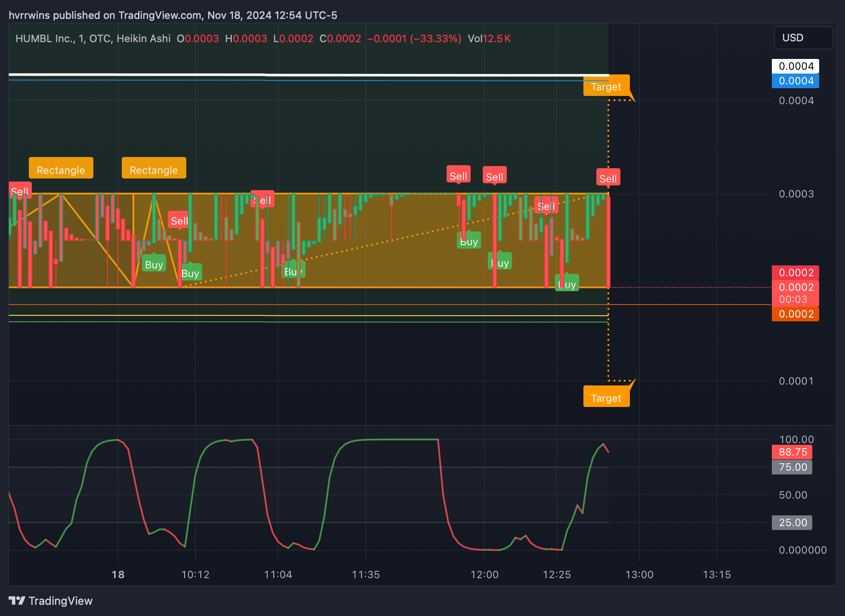Select the HUMBL Inc. symbol legend title
This screenshot has width=845, height=616.
pyautogui.click(x=93, y=39)
